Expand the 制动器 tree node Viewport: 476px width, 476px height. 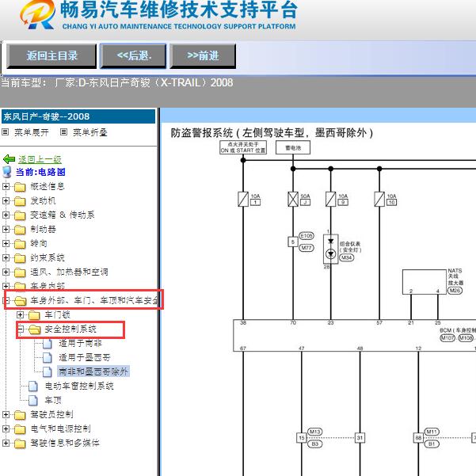(x=6, y=229)
